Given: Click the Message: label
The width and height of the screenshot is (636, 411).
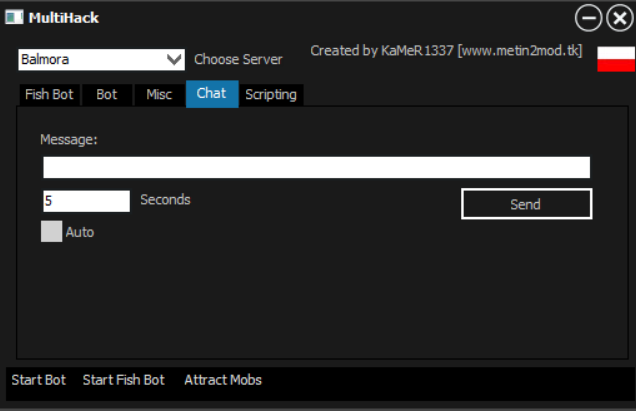Looking at the screenshot, I should click(x=69, y=140).
